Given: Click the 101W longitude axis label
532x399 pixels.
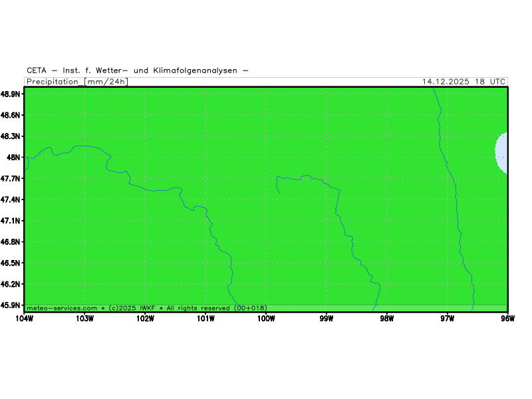Looking at the screenshot, I should click(205, 318).
